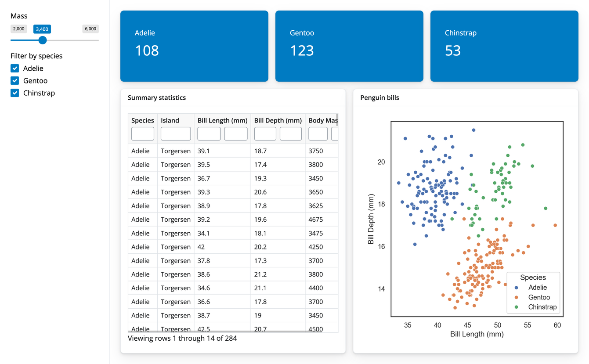Sort table by Species column header
The width and height of the screenshot is (589, 364).
(143, 120)
